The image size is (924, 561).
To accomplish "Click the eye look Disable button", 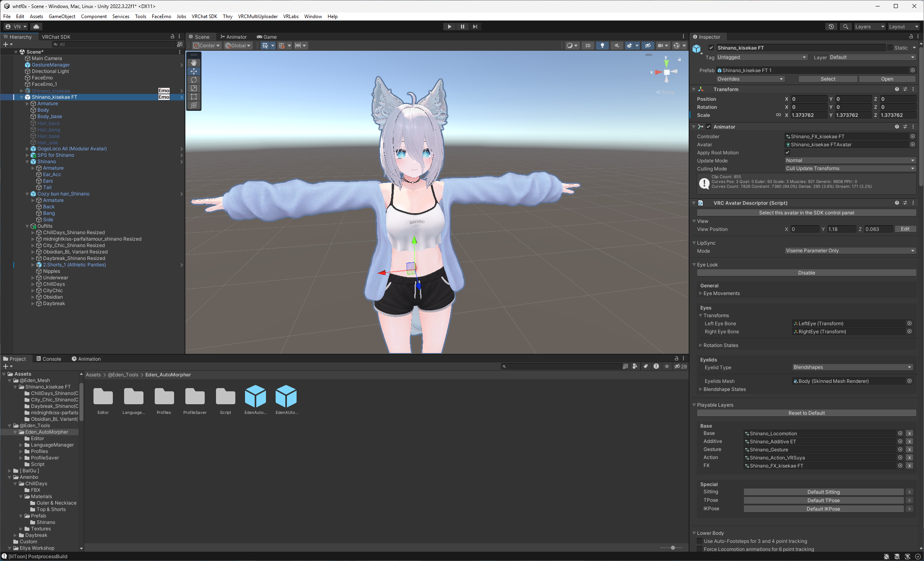I will click(806, 273).
